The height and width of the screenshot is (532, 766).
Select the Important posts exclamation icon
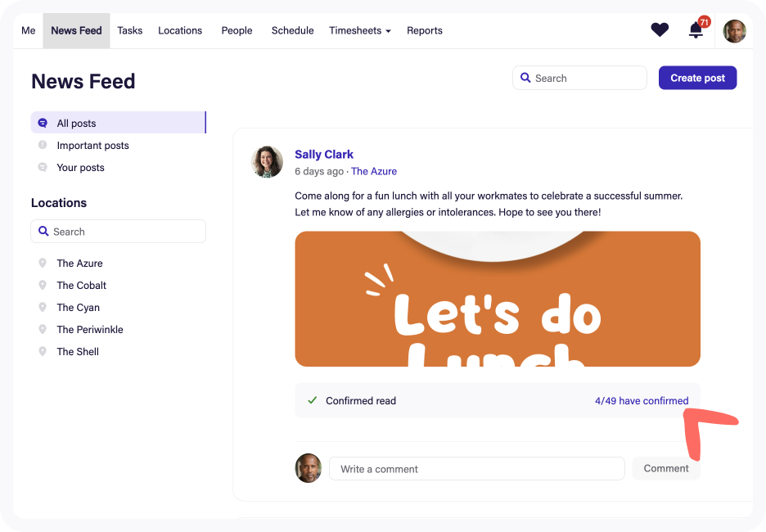tap(43, 145)
